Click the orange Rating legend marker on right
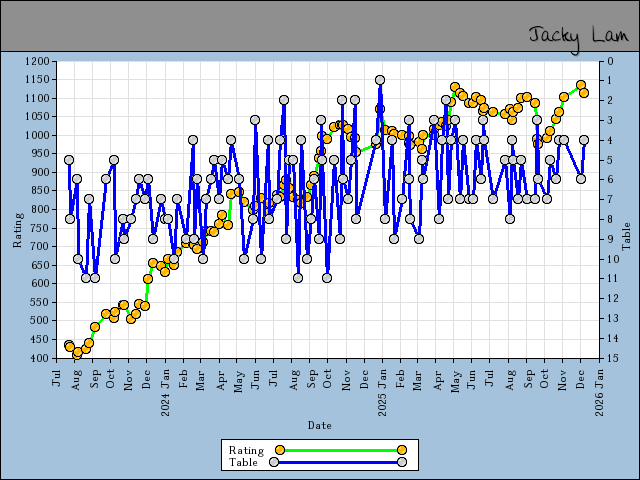640x480 pixels. click(x=401, y=450)
